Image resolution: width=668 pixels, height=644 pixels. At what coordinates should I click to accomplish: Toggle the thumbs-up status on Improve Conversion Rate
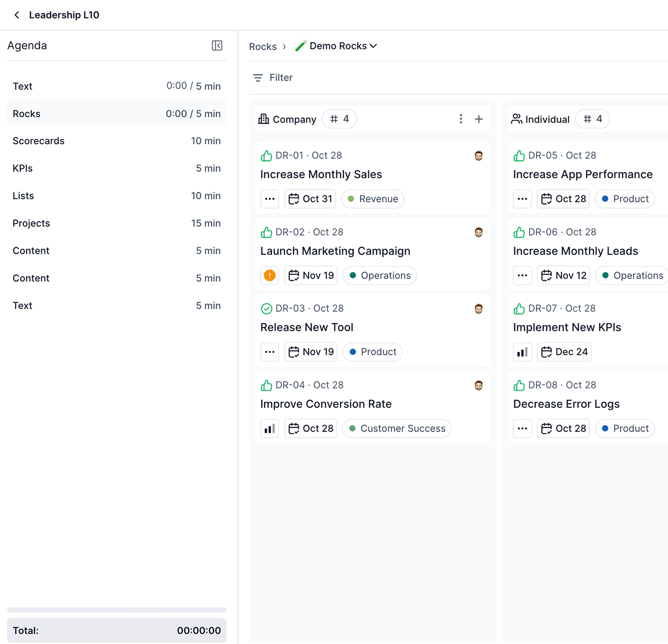(x=267, y=385)
